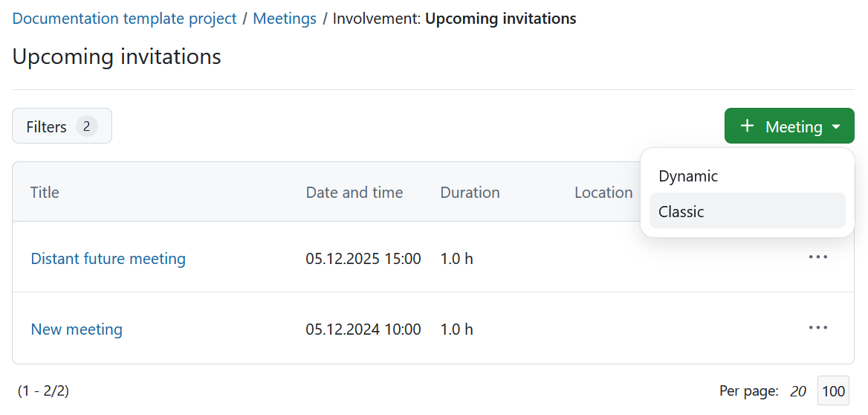Expand the Meeting button dropdown caret
Image resolution: width=868 pixels, height=415 pixels.
point(836,127)
